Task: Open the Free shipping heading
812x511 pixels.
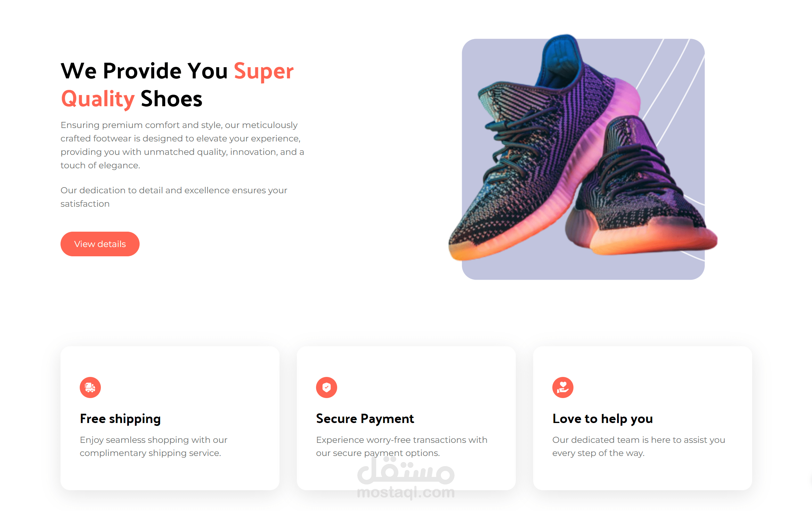Action: [120, 419]
